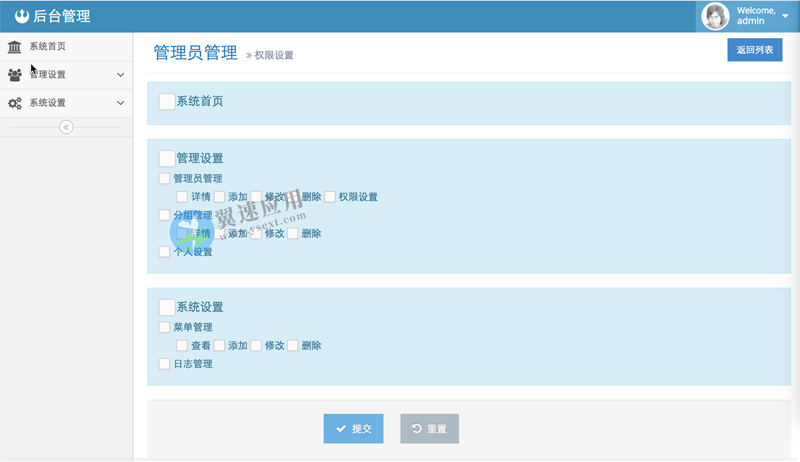Image resolution: width=800 pixels, height=462 pixels.
Task: Open 系统首页 in the sidebar menu
Action: (66, 46)
